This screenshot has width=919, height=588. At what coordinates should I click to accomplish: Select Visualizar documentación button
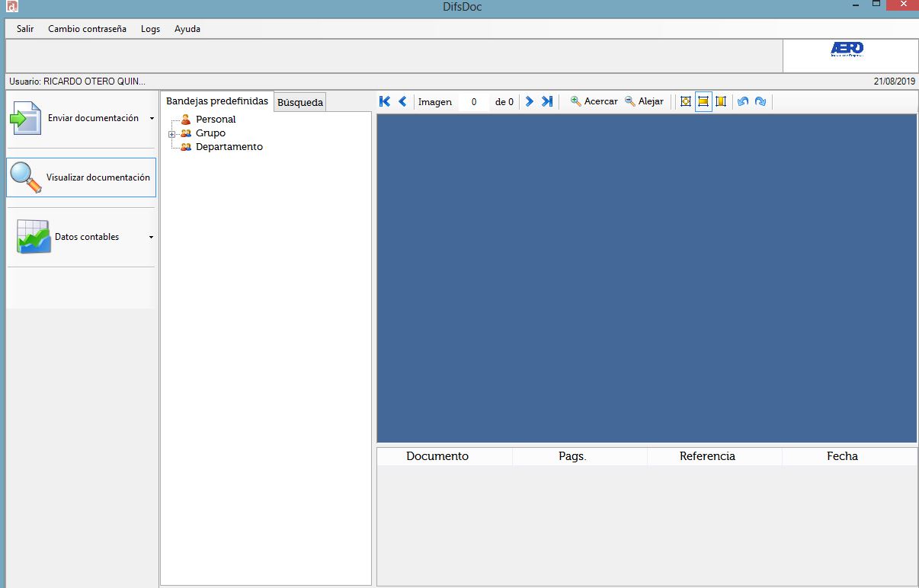click(x=82, y=177)
